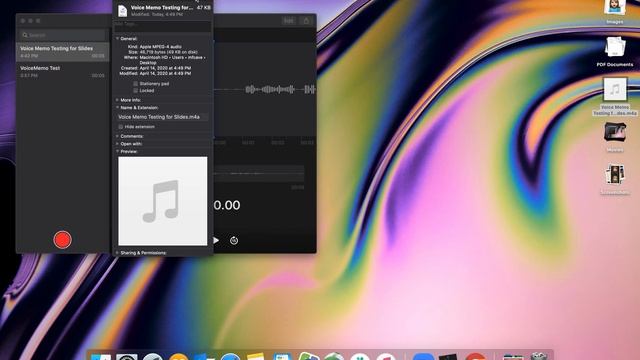Click the overview waveform strip below the timeline
Screen dimensions: 640x360
(x=259, y=173)
